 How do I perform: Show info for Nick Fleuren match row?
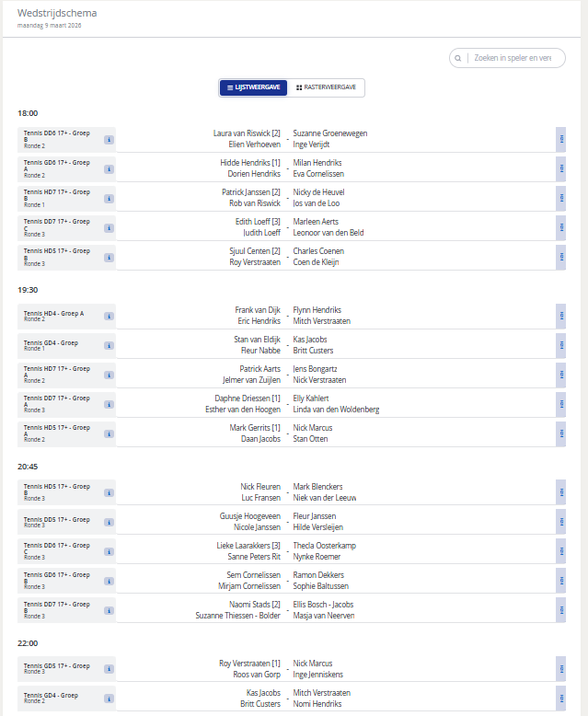click(109, 493)
